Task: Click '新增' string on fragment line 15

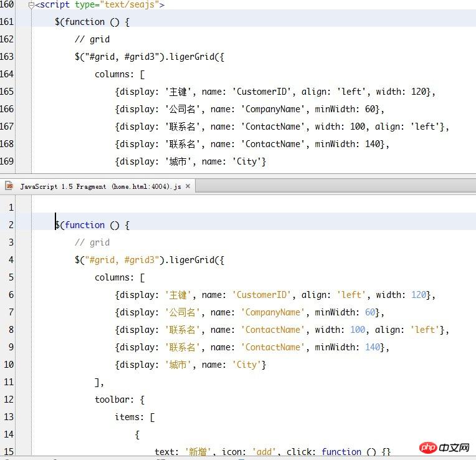Action: tap(198, 452)
